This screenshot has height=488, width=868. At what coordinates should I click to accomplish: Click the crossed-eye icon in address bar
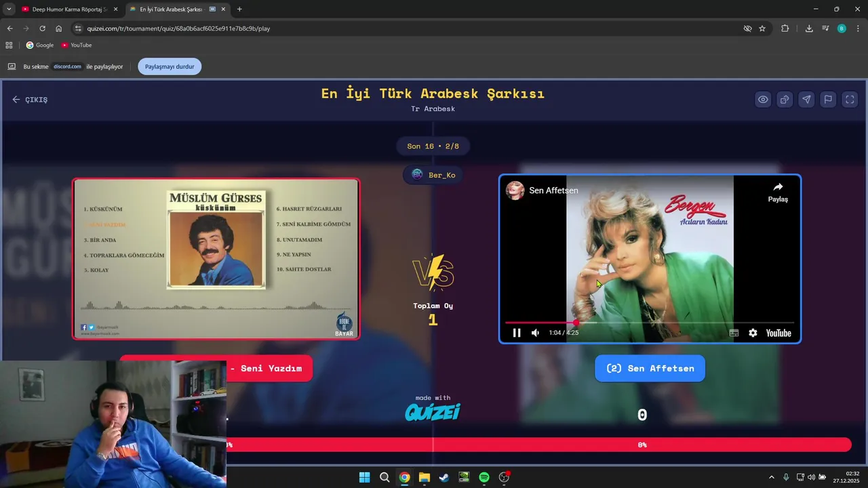pyautogui.click(x=747, y=28)
